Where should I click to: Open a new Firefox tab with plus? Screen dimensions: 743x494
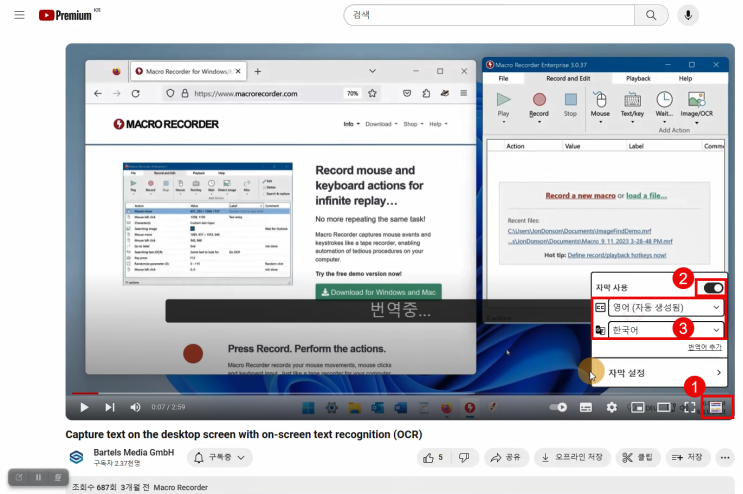point(257,72)
